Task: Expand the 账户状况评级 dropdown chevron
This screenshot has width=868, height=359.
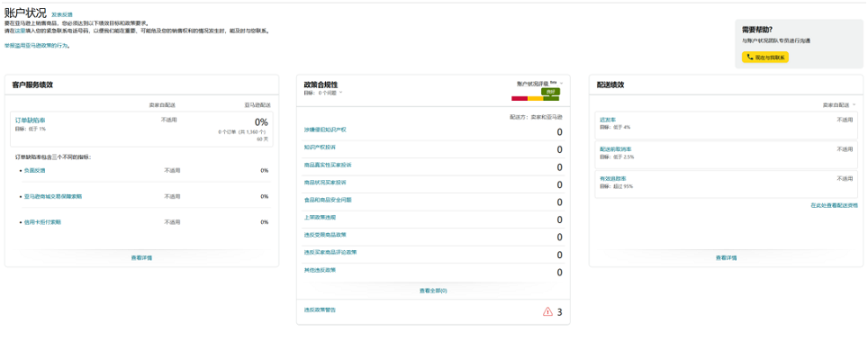Action: pyautogui.click(x=561, y=84)
